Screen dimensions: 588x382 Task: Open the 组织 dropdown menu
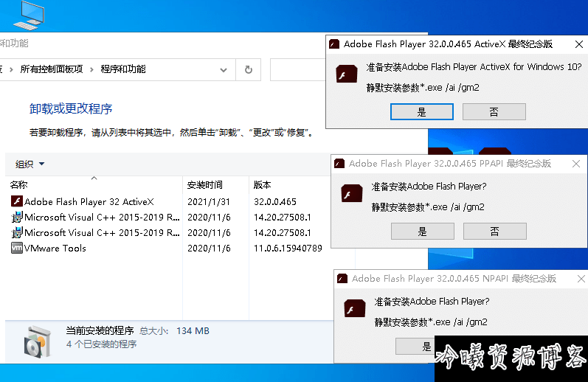pos(30,164)
